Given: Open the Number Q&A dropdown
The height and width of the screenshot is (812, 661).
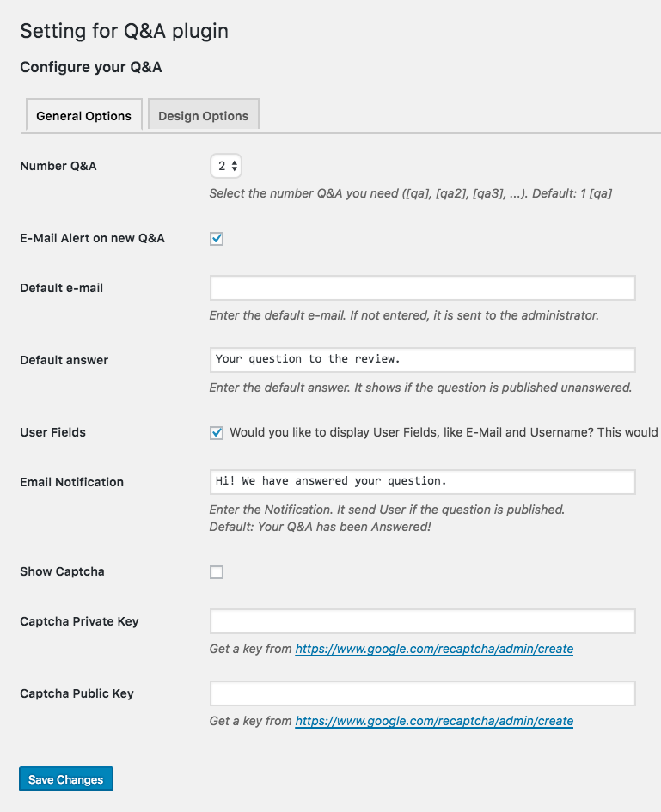Looking at the screenshot, I should [x=226, y=166].
